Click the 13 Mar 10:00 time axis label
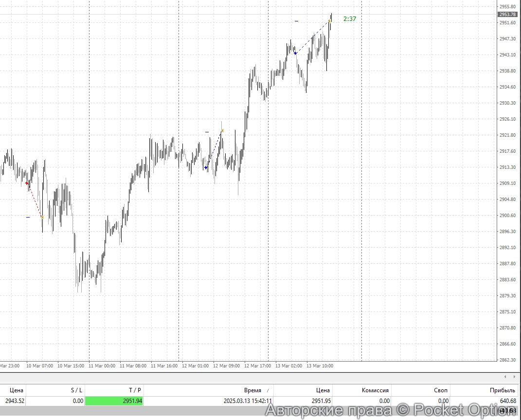Screen dimensions: 521x420 pos(321,365)
